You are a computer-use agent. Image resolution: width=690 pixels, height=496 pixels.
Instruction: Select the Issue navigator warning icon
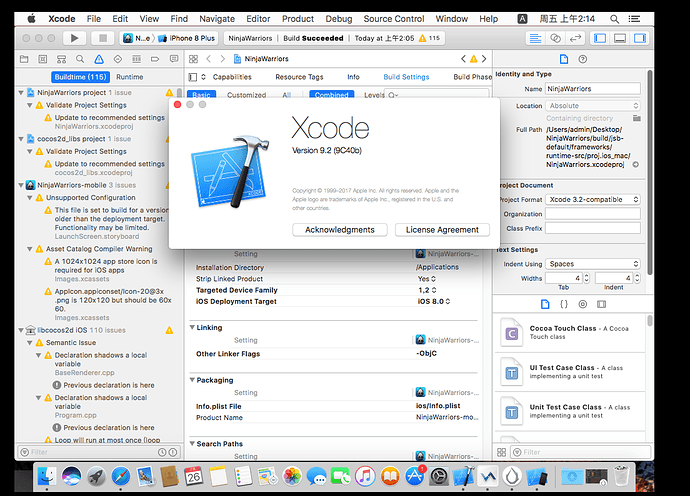pos(99,59)
